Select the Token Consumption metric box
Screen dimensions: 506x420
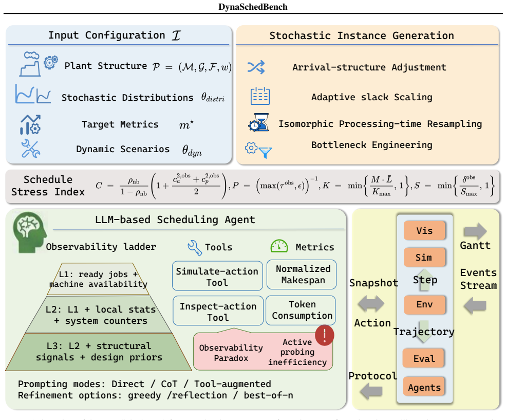click(301, 310)
